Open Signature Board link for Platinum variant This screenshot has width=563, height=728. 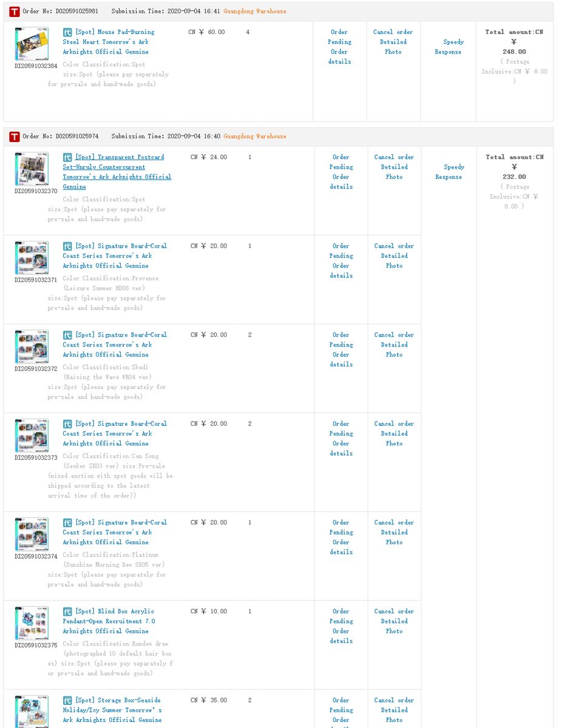click(x=115, y=532)
